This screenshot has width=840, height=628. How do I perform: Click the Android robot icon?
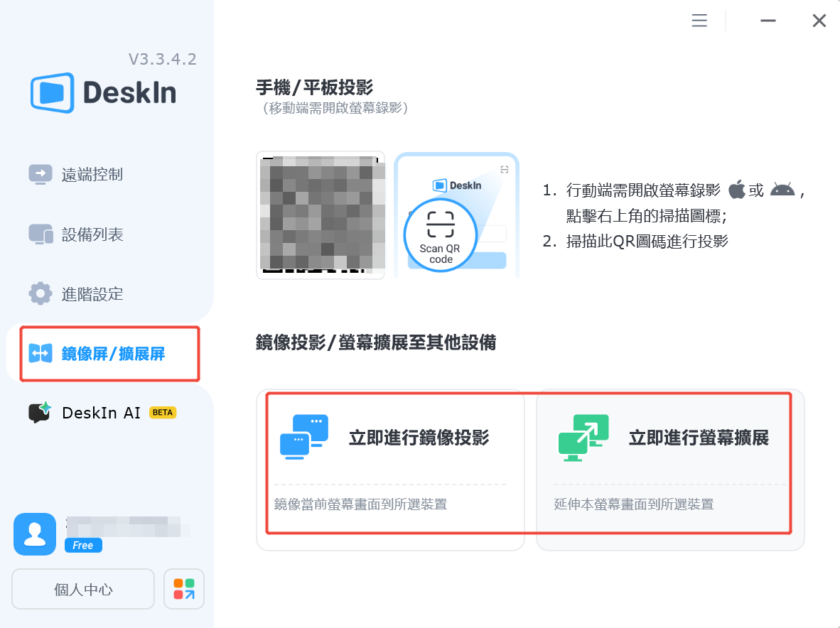coord(782,190)
